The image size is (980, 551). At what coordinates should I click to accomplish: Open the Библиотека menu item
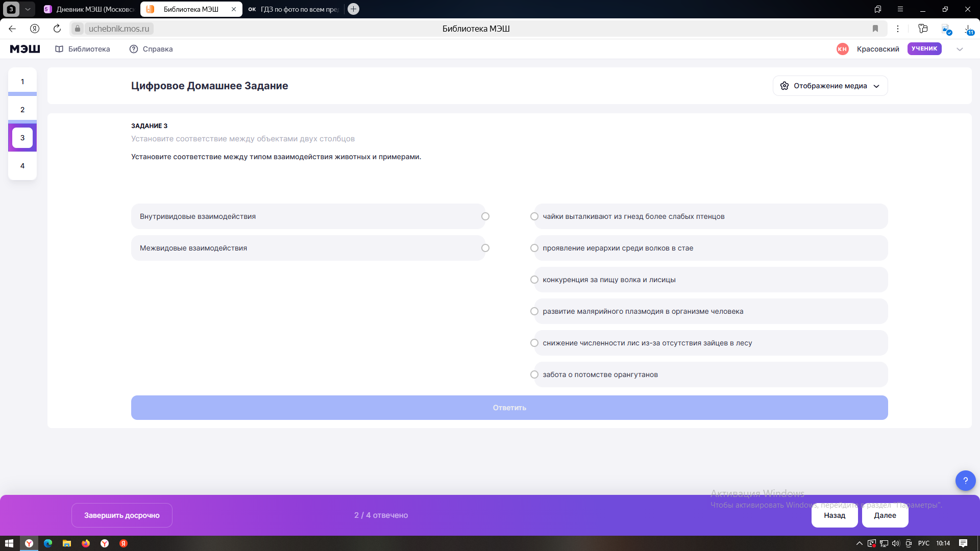(x=83, y=49)
